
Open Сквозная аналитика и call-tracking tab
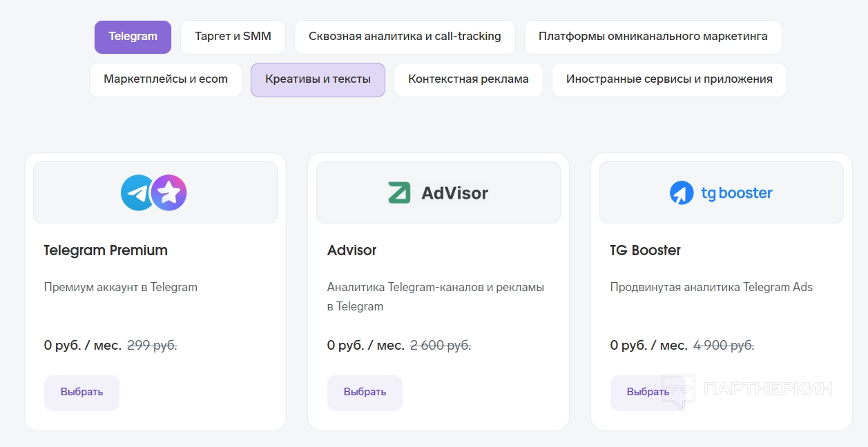pos(405,37)
